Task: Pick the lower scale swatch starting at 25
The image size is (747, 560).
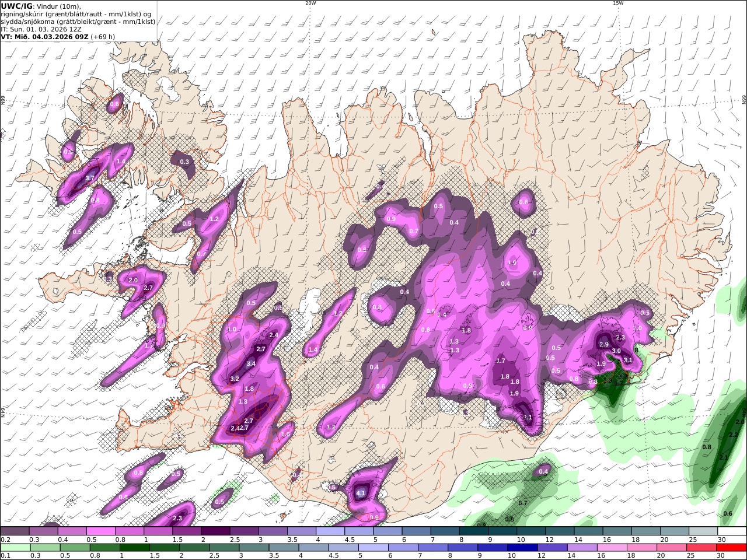Action: pyautogui.click(x=701, y=548)
